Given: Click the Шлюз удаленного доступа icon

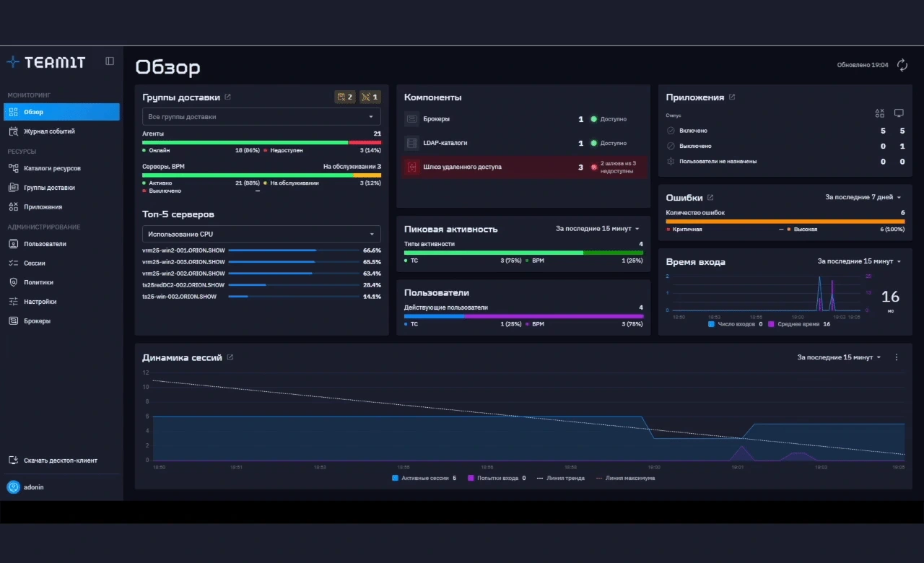Looking at the screenshot, I should tap(411, 167).
